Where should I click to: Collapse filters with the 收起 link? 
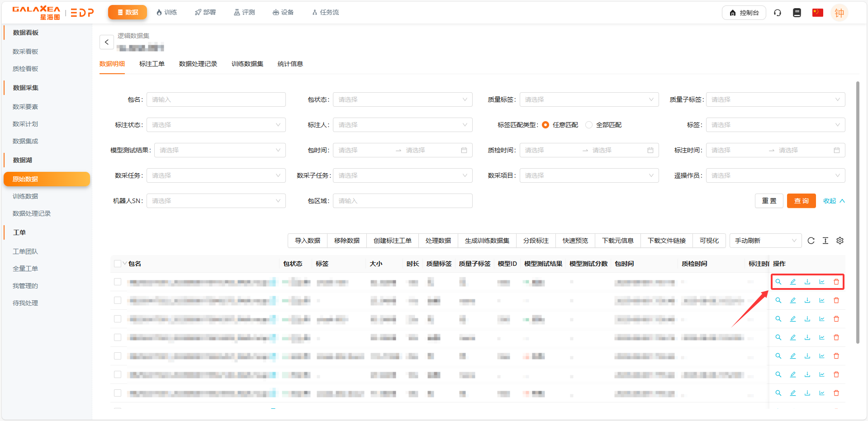point(833,201)
